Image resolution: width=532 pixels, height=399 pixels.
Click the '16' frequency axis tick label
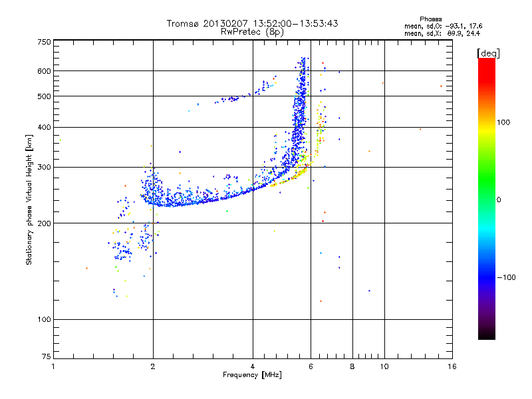452,366
